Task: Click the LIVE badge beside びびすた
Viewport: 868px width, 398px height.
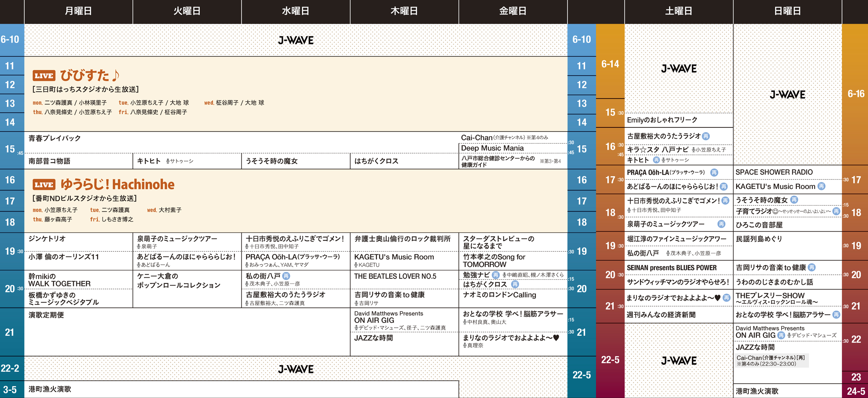Action: click(44, 76)
